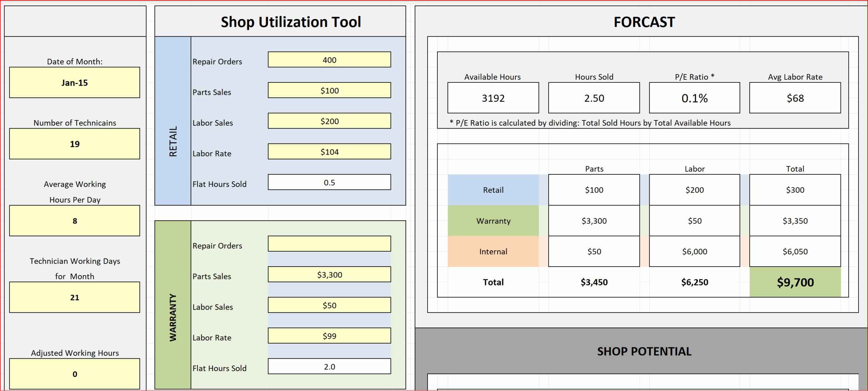Select the Adjusted Working Hours cell
This screenshot has height=391, width=868.
(75, 374)
